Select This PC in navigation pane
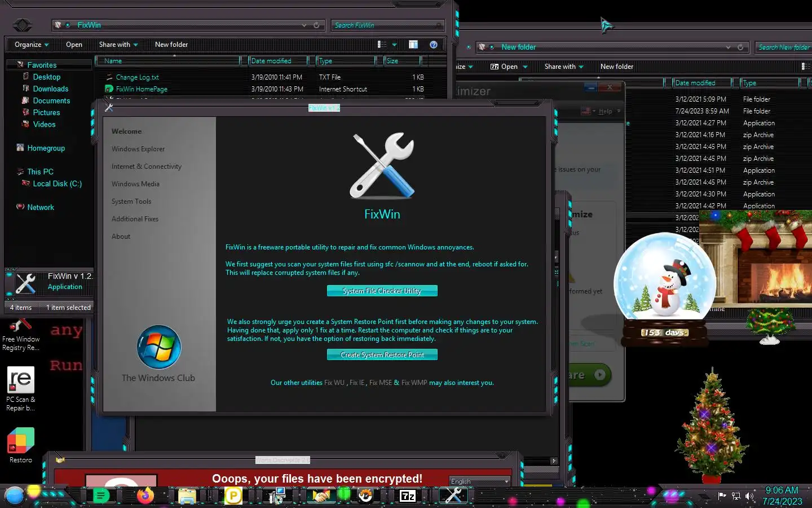Image resolution: width=812 pixels, height=508 pixels. [x=40, y=172]
